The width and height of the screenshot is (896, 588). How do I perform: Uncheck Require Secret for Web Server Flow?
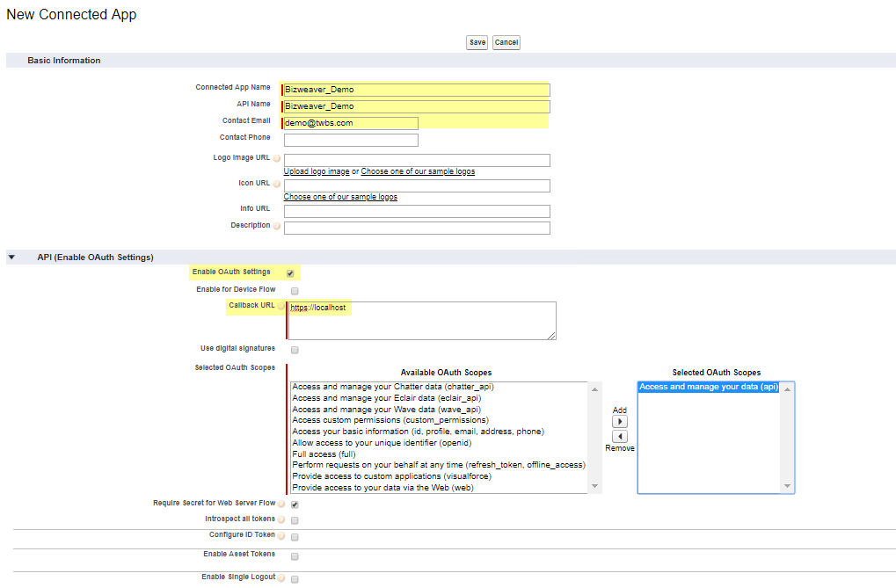click(x=295, y=505)
